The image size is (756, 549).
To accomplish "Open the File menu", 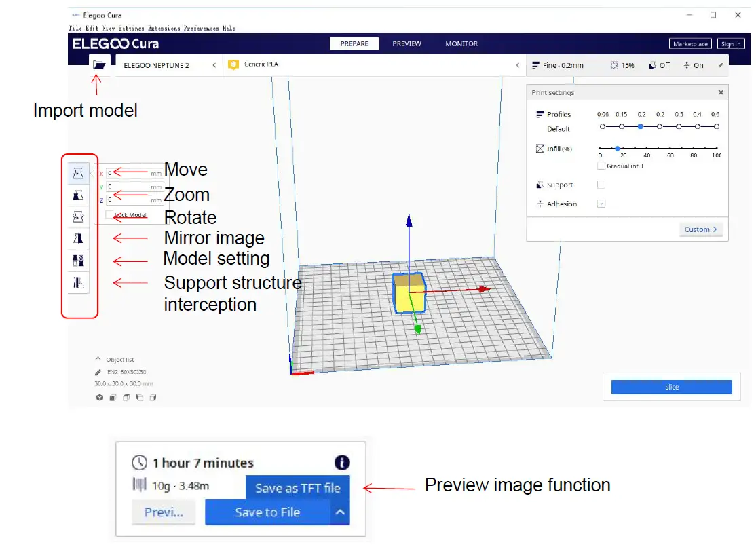I will pos(75,29).
